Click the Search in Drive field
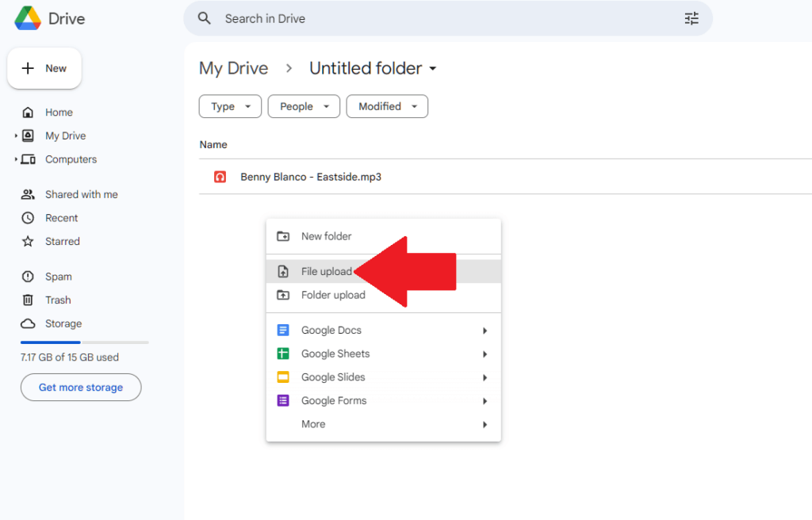The height and width of the screenshot is (520, 812). point(448,19)
